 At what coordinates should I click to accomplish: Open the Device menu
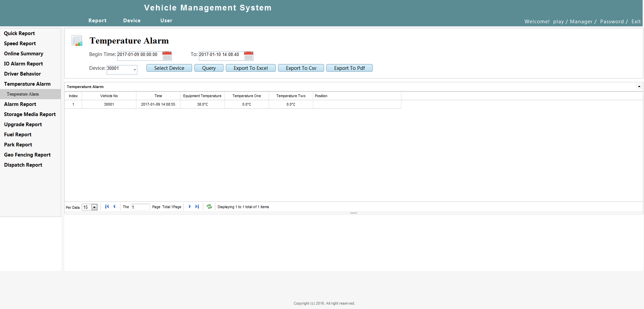132,21
